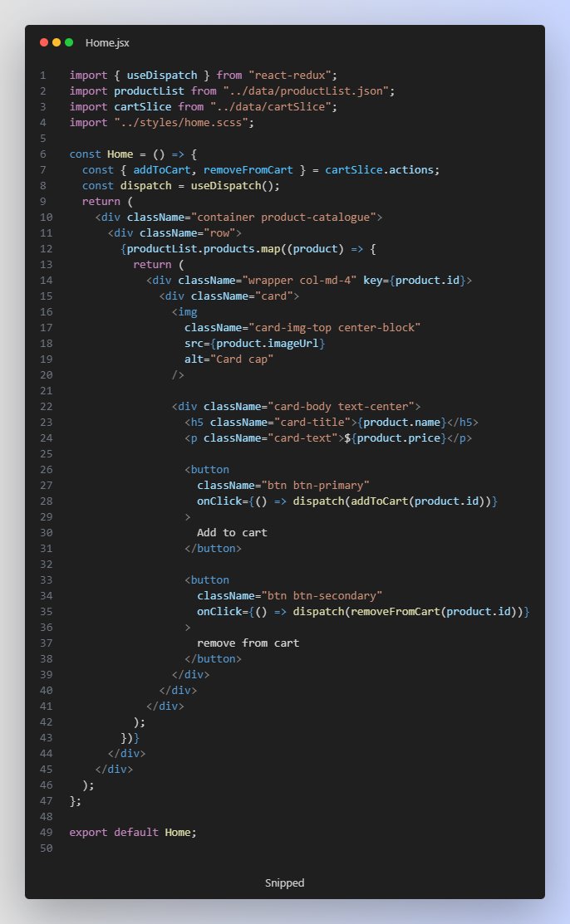Viewport: 570px width, 924px height.
Task: Click the opening button tag on line 26
Action: pos(207,470)
